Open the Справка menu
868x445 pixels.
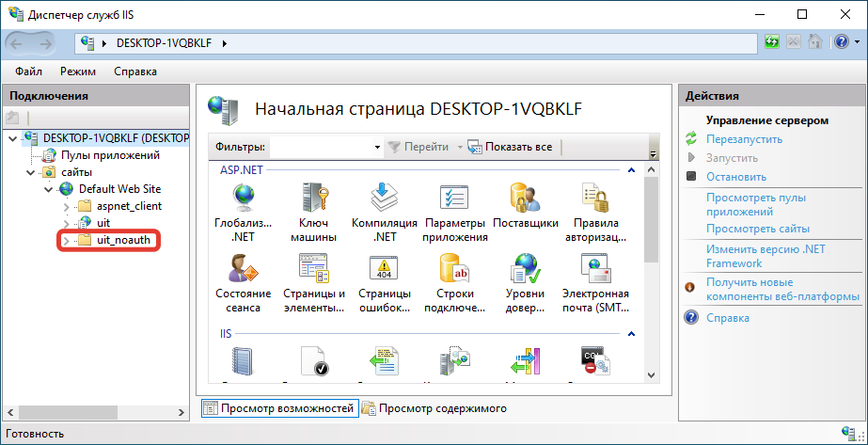coord(135,72)
